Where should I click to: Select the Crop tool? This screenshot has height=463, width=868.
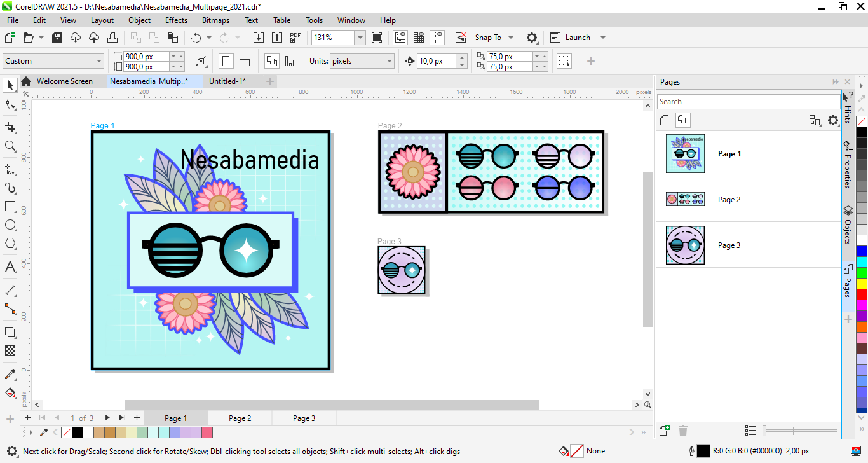pyautogui.click(x=10, y=127)
